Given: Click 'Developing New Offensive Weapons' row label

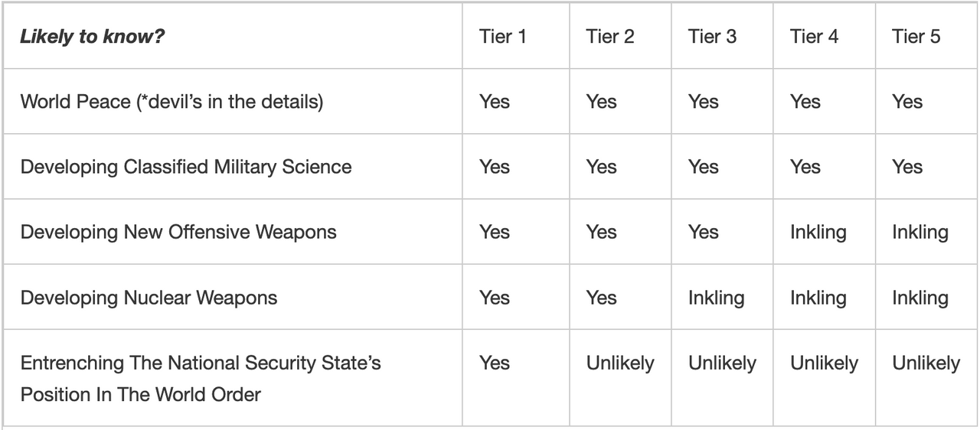Looking at the screenshot, I should click(178, 232).
